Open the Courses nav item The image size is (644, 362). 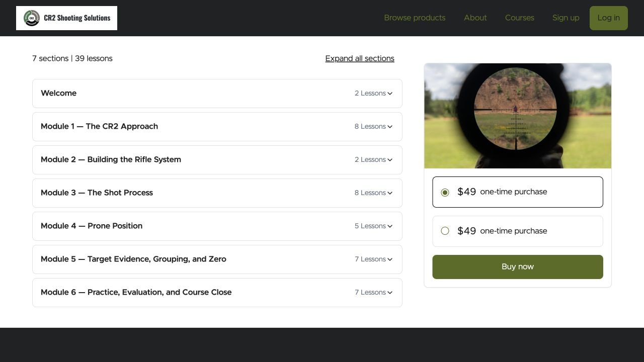(x=520, y=18)
